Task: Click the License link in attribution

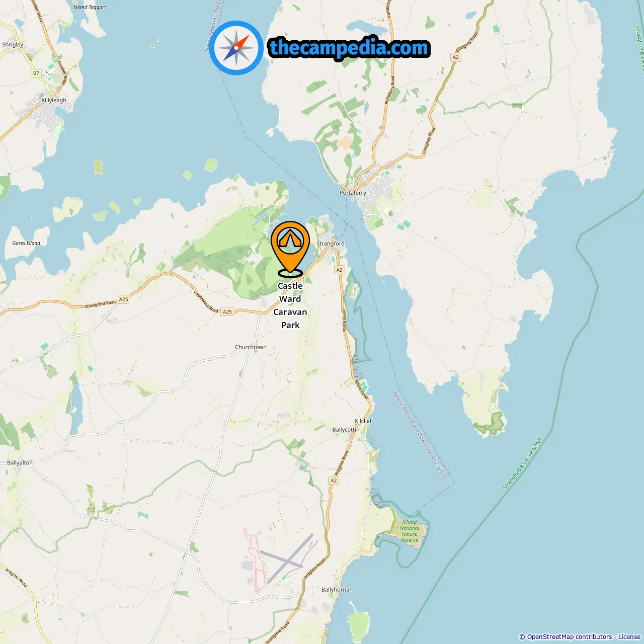Action: click(x=629, y=637)
